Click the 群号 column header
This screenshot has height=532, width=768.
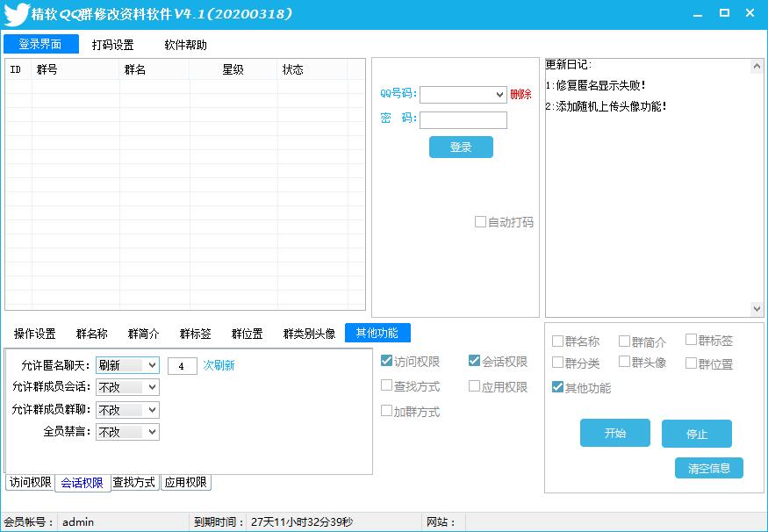click(75, 69)
